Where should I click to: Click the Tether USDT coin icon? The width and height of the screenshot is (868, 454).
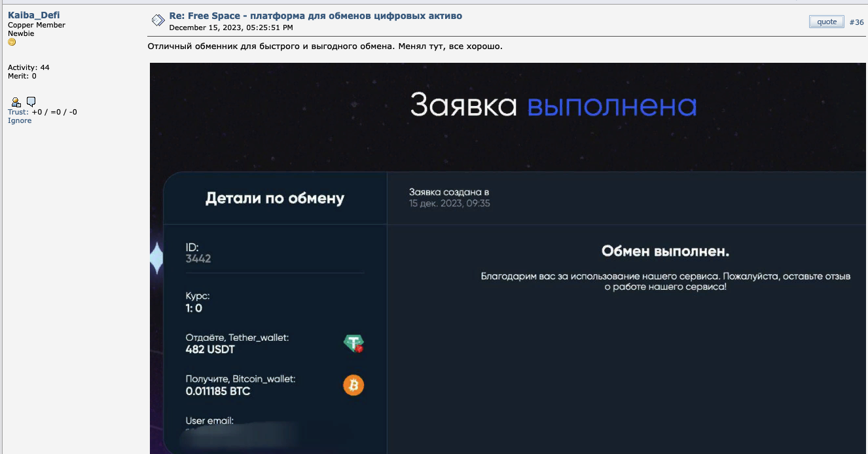coord(353,343)
